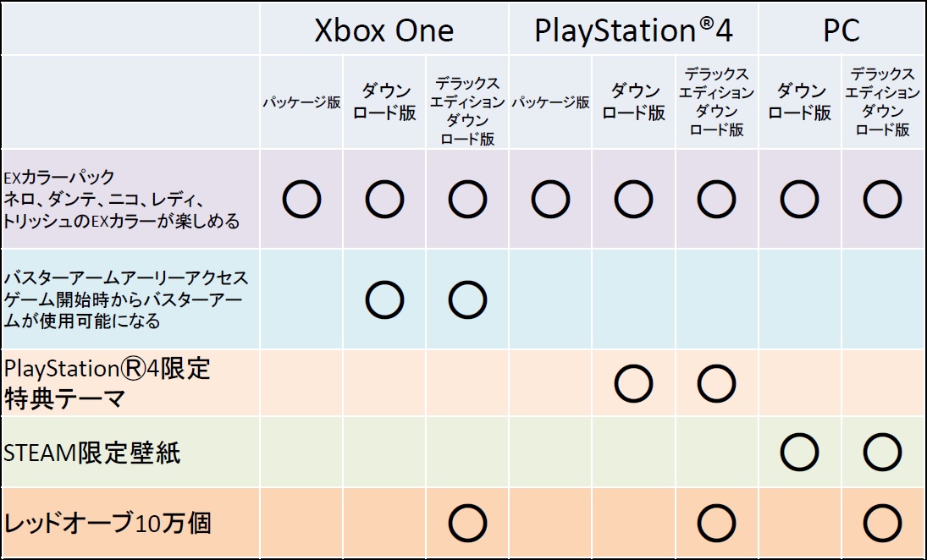Select the Xbox One platform header

pyautogui.click(x=383, y=31)
